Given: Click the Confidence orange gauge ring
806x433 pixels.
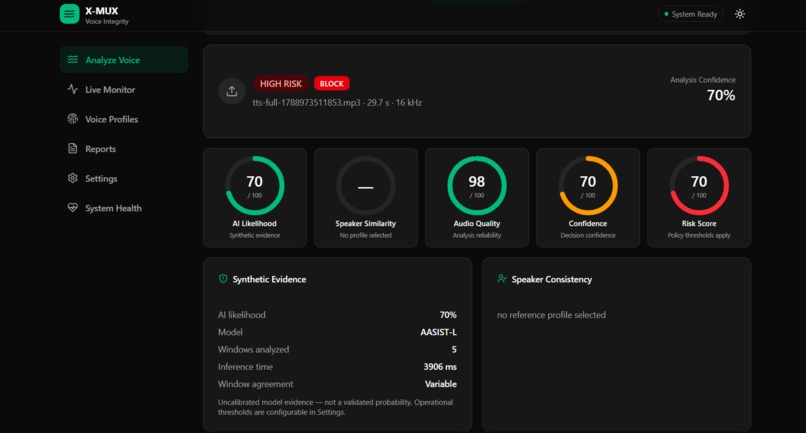Looking at the screenshot, I should coord(588,186).
